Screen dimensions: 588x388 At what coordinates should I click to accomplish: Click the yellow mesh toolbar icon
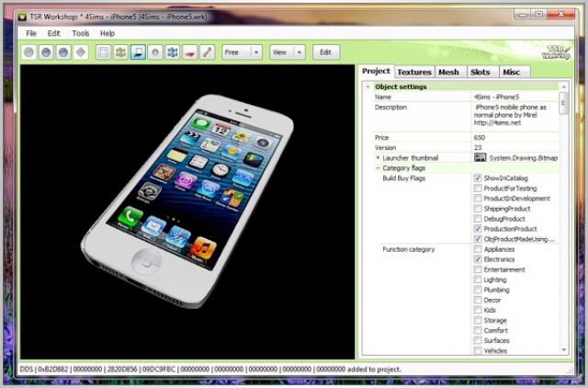click(120, 52)
